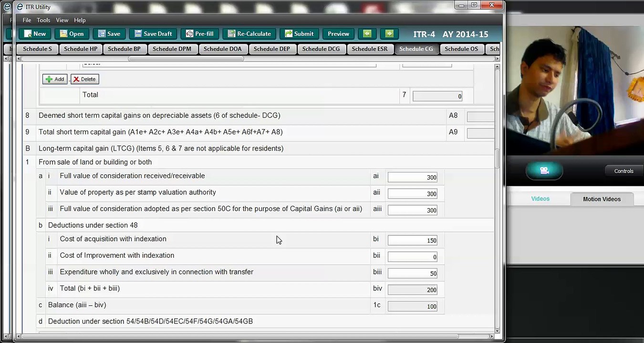Click the ITR Utility title bar icon
The width and height of the screenshot is (644, 343).
click(20, 7)
